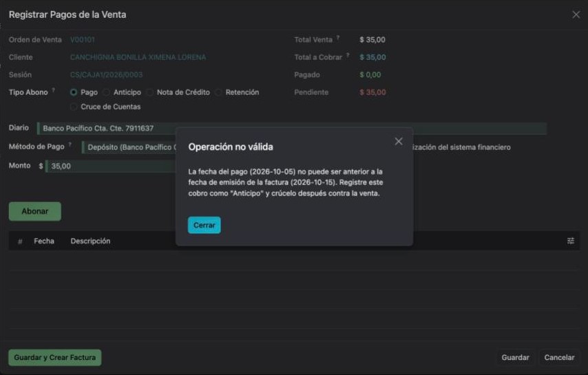
Task: Show the Total Venta help tooltip icon
Action: tap(338, 37)
